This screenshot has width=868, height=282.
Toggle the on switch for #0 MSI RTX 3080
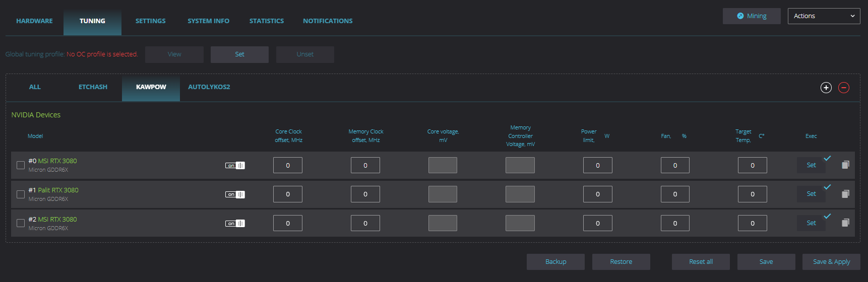click(x=235, y=165)
